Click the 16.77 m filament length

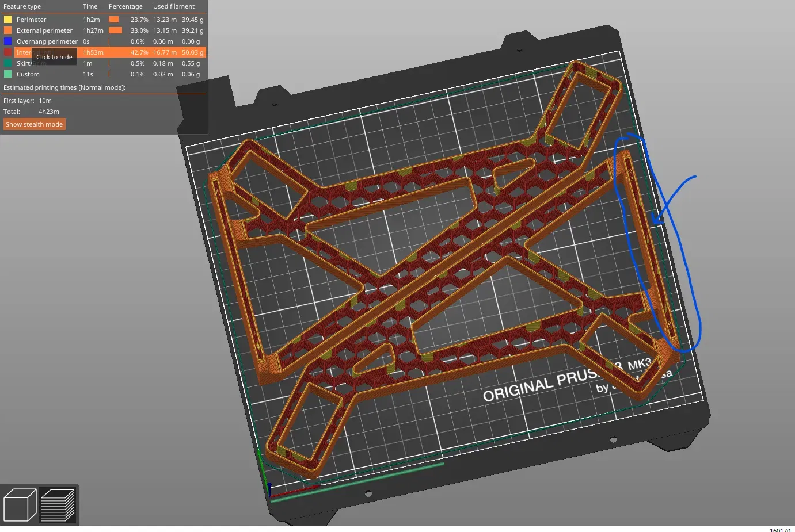(165, 52)
